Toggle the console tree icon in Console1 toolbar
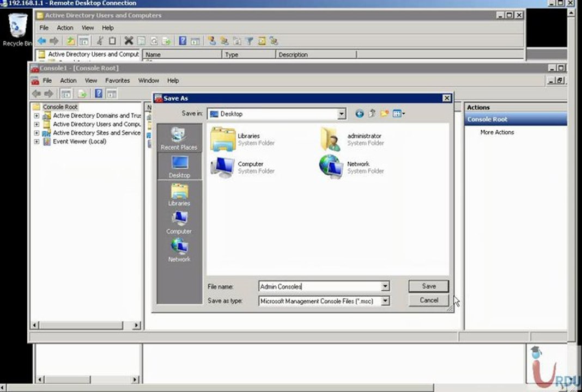Screen dimensions: 582x392 pyautogui.click(x=66, y=94)
